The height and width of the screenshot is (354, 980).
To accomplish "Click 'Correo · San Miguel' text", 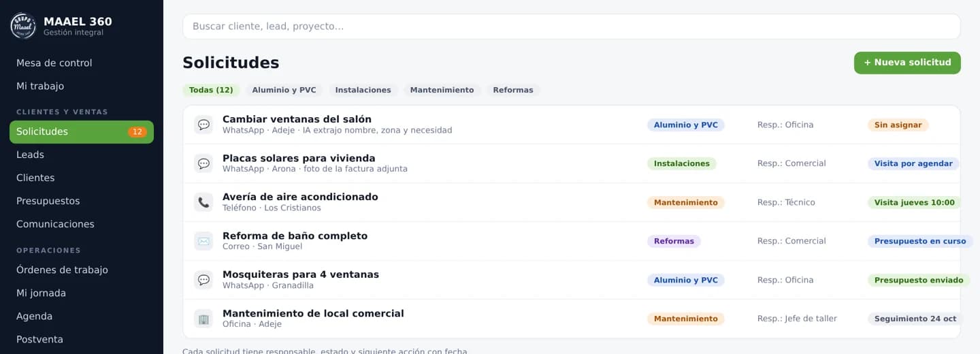I will coord(262,247).
